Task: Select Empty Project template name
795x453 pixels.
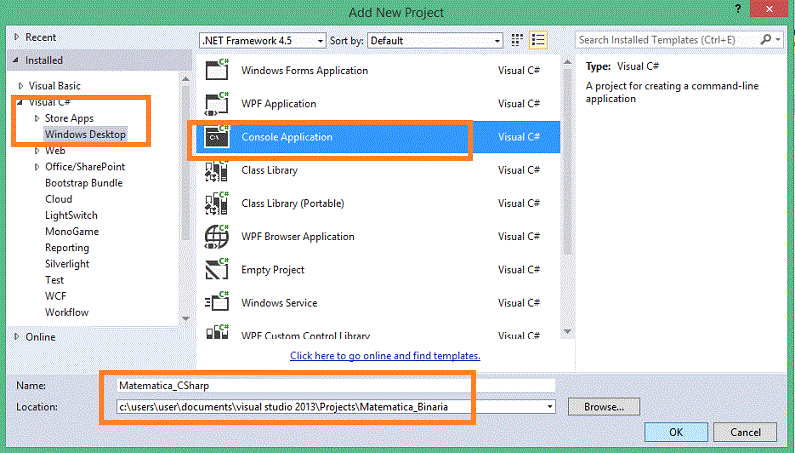Action: click(x=272, y=270)
